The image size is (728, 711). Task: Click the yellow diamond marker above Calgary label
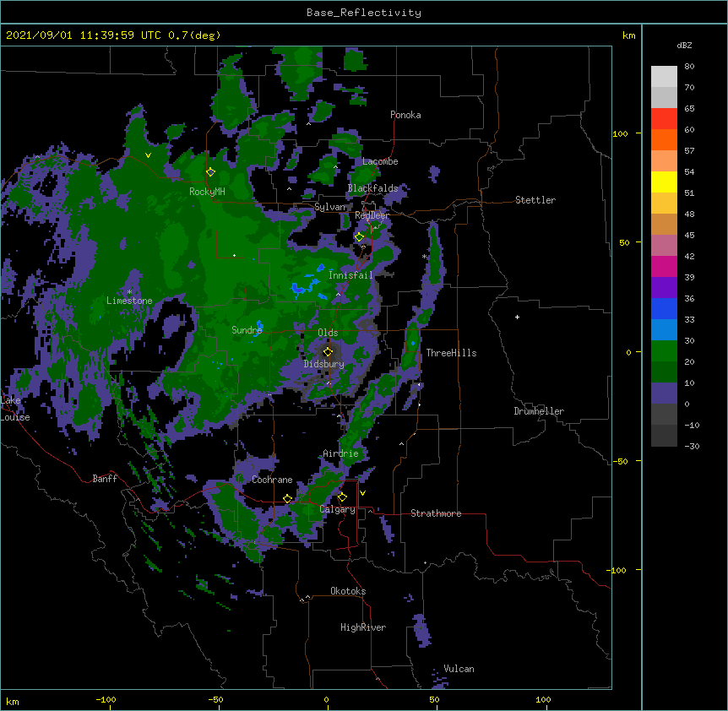(x=342, y=497)
